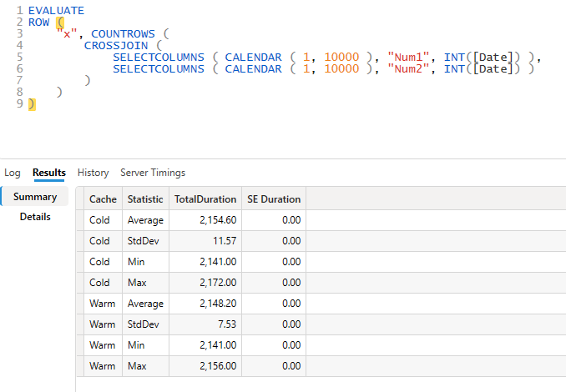
Task: Place cursor on EVALUATE keyword in editor
Action: [56, 11]
